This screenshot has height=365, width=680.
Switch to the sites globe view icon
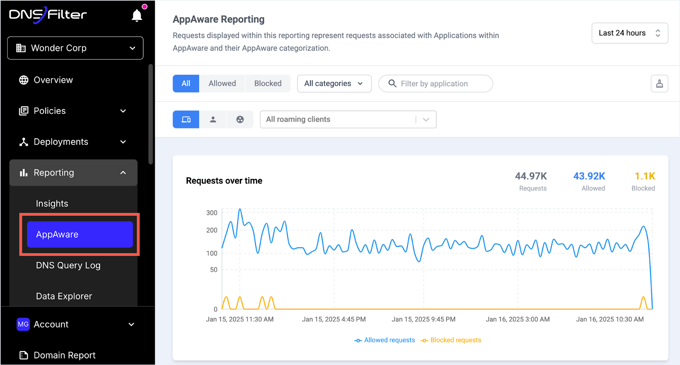point(240,119)
